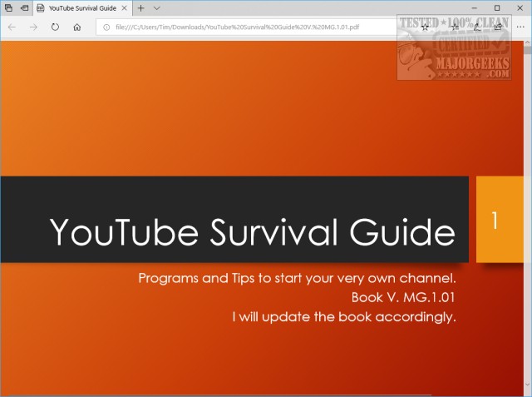The width and height of the screenshot is (532, 397).
Task: Click the page number 1 box
Action: [500, 220]
